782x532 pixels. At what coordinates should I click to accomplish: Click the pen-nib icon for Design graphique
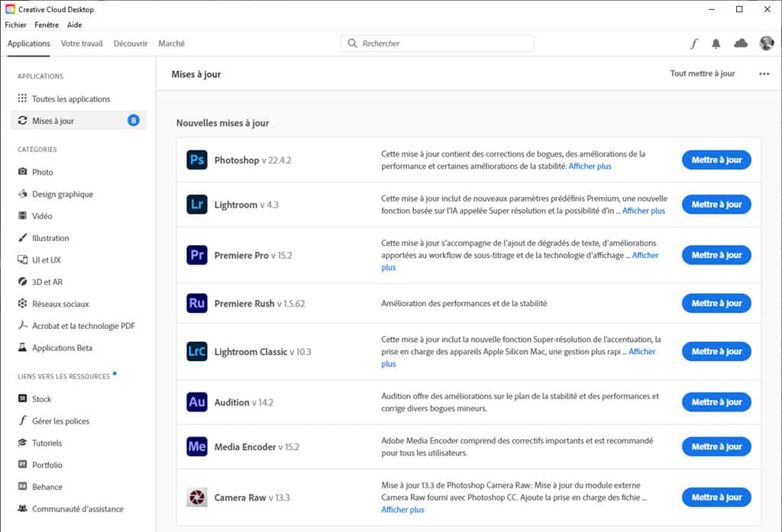22,193
